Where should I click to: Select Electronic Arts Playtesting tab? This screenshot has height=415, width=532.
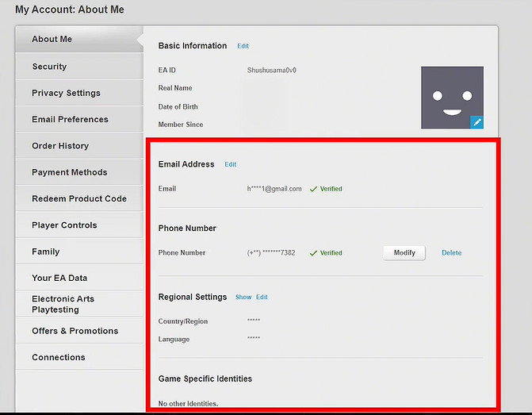(63, 304)
